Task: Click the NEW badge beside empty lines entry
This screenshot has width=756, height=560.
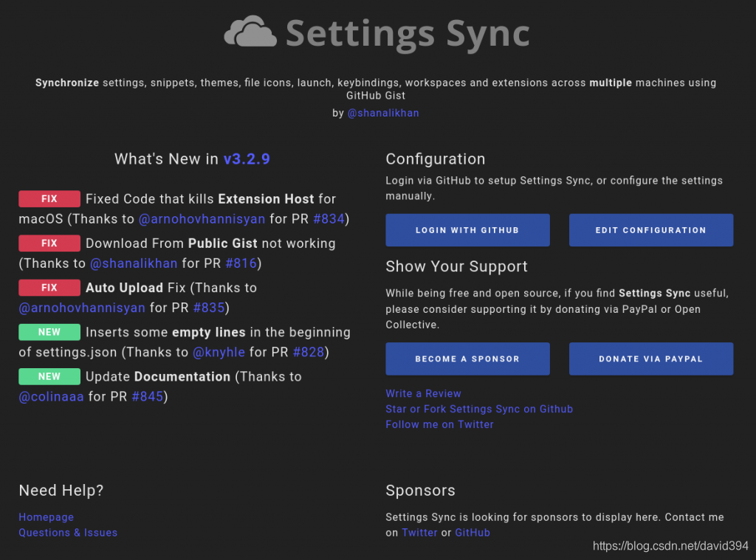Action: (x=49, y=332)
